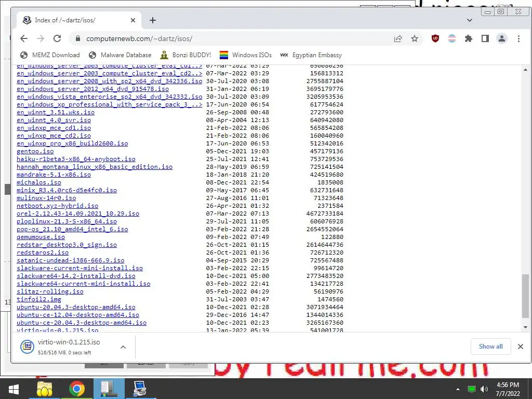The image size is (532, 399).
Task: Open the Windows ISOs bookmark
Action: (246, 55)
